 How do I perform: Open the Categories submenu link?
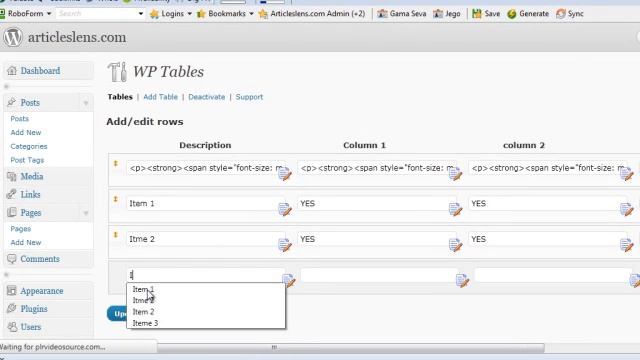[x=29, y=147]
